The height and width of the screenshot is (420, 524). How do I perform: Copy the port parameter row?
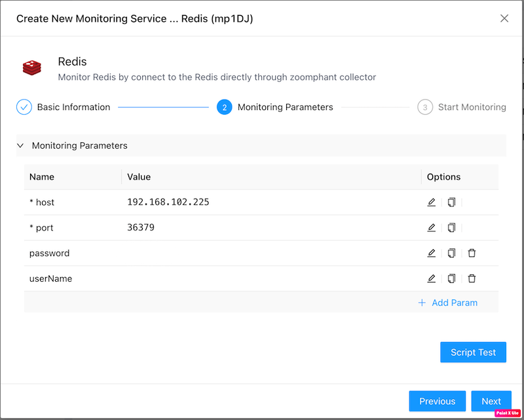tap(451, 228)
